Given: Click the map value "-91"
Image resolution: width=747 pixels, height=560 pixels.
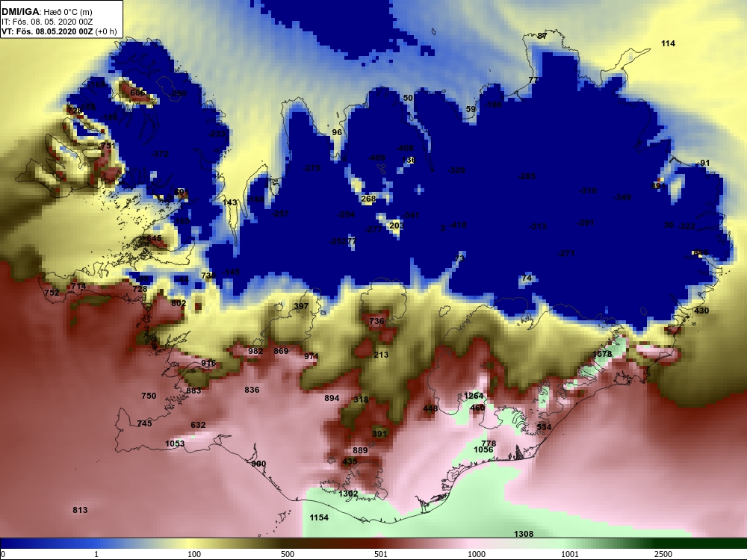Looking at the screenshot, I should (703, 163).
